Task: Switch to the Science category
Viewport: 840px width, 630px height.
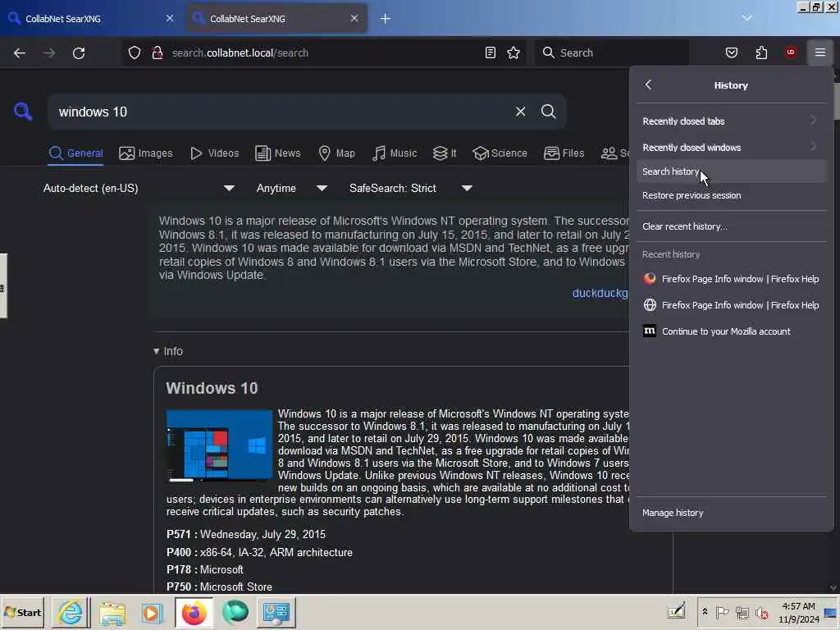Action: click(x=500, y=153)
